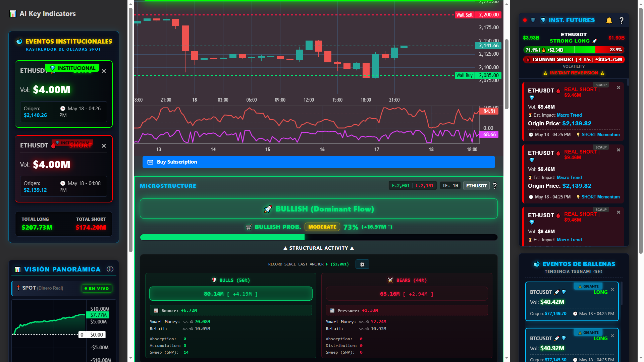Click the 68.66 oscillator value tag
The height and width of the screenshot is (362, 644).
[489, 134]
